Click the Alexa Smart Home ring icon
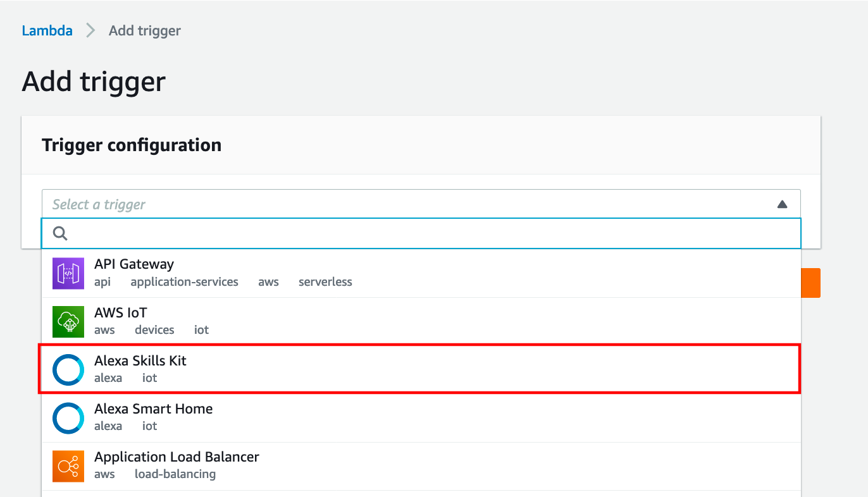 [x=68, y=418]
